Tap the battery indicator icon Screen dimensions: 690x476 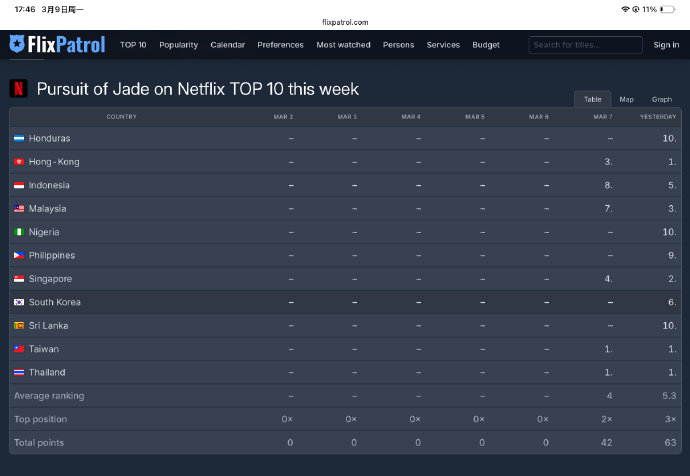[x=668, y=9]
